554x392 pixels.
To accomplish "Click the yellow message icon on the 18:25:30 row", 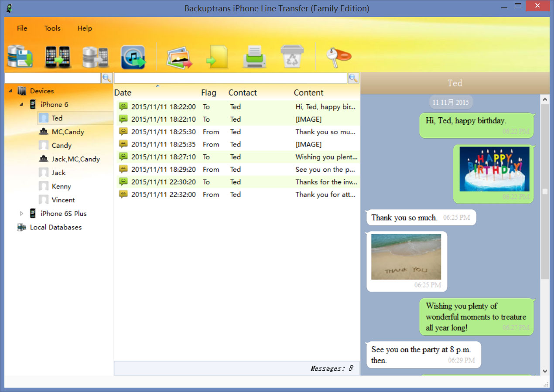I will click(123, 132).
